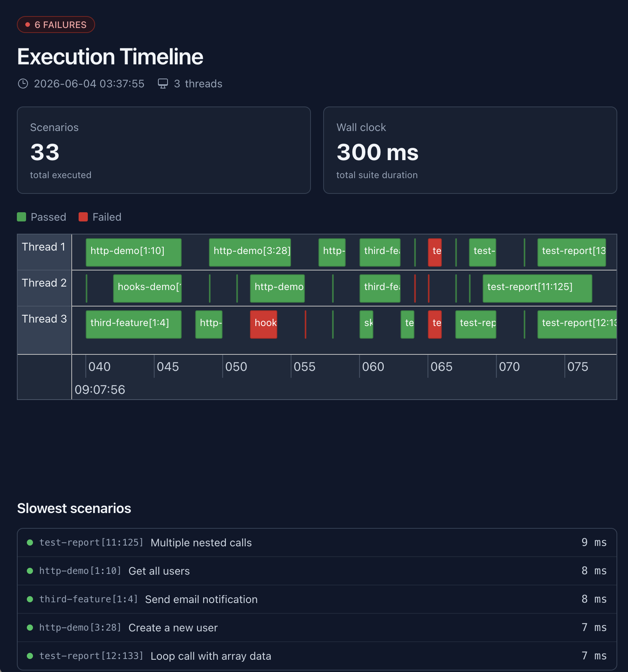This screenshot has height=672, width=628.
Task: Select the test-rep bar on Thread 3
Action: (476, 324)
